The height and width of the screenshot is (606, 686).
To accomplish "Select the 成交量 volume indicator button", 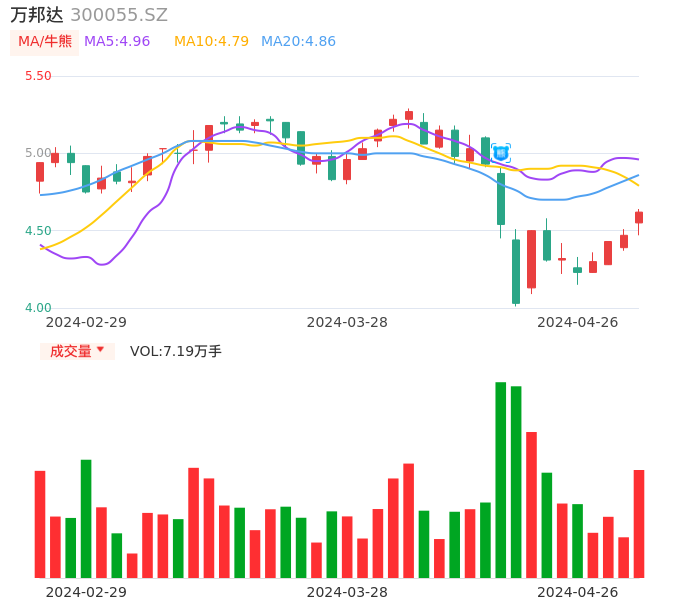I will click(71, 351).
